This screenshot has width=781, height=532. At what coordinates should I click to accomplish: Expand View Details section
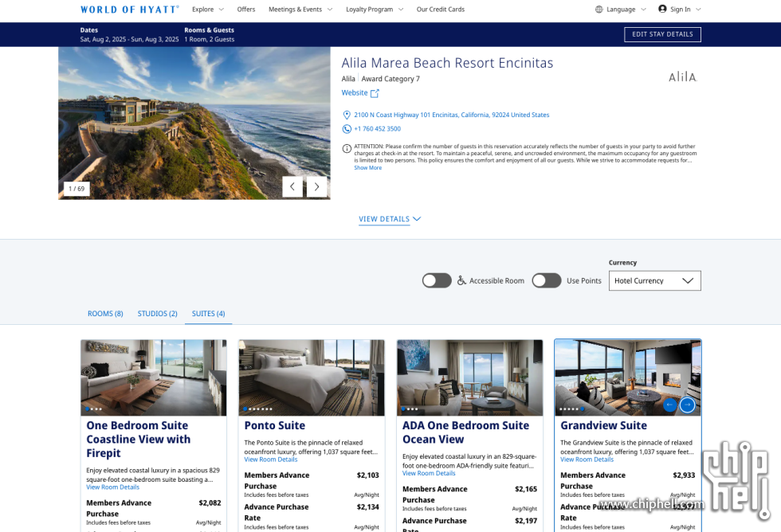390,219
